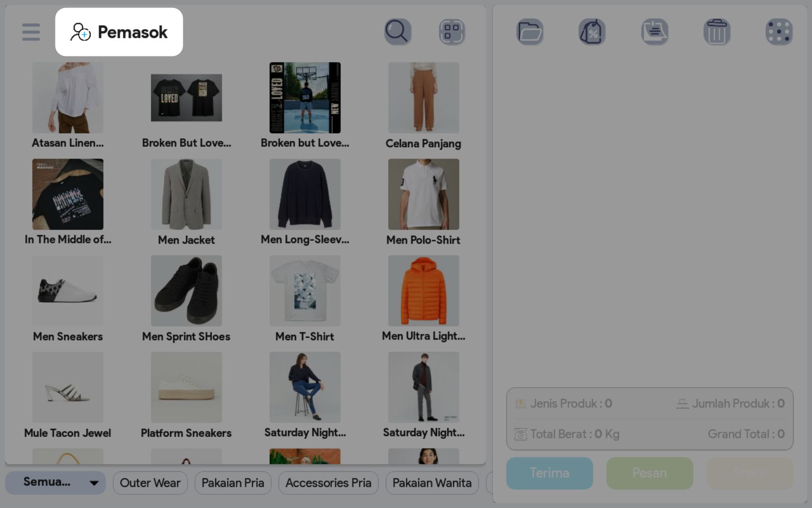This screenshot has width=812, height=508.
Task: Select the Men Jacket product thumbnail
Action: tap(186, 194)
